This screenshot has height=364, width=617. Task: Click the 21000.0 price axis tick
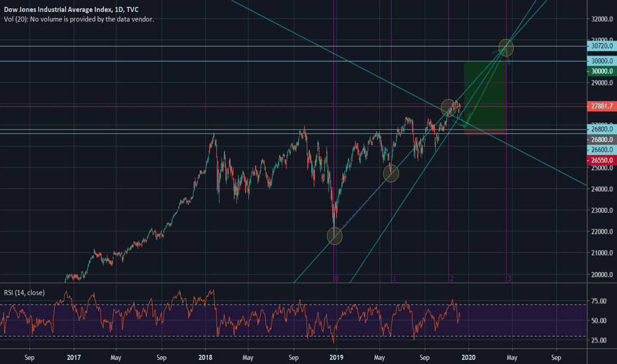[602, 253]
